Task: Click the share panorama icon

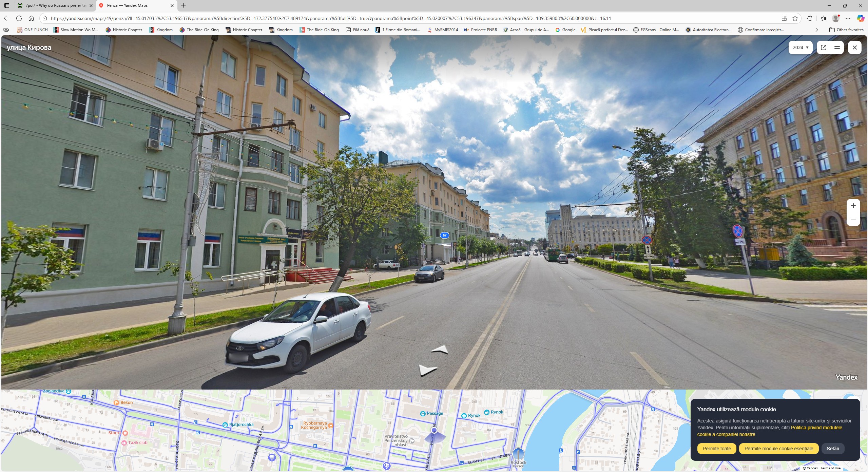Action: pyautogui.click(x=823, y=48)
